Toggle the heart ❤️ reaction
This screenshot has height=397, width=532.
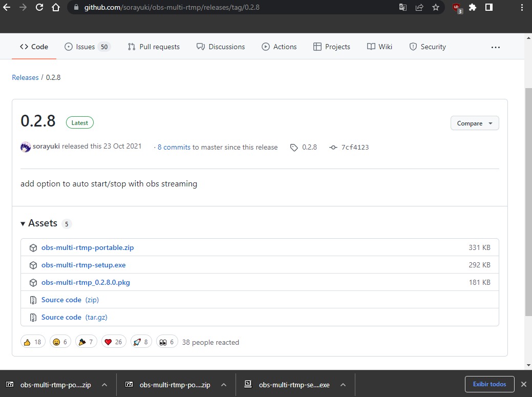tap(113, 341)
